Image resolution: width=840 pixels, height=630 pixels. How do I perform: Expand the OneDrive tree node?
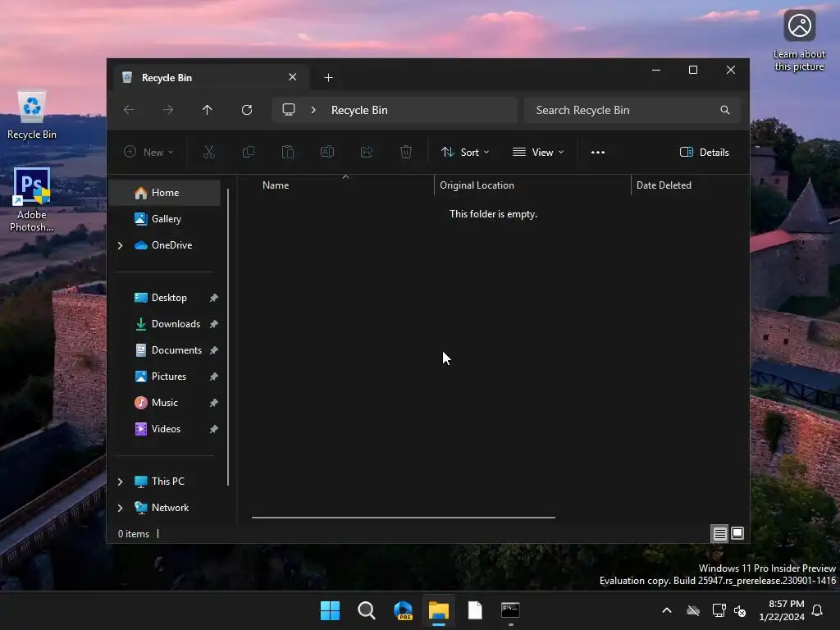(x=120, y=245)
